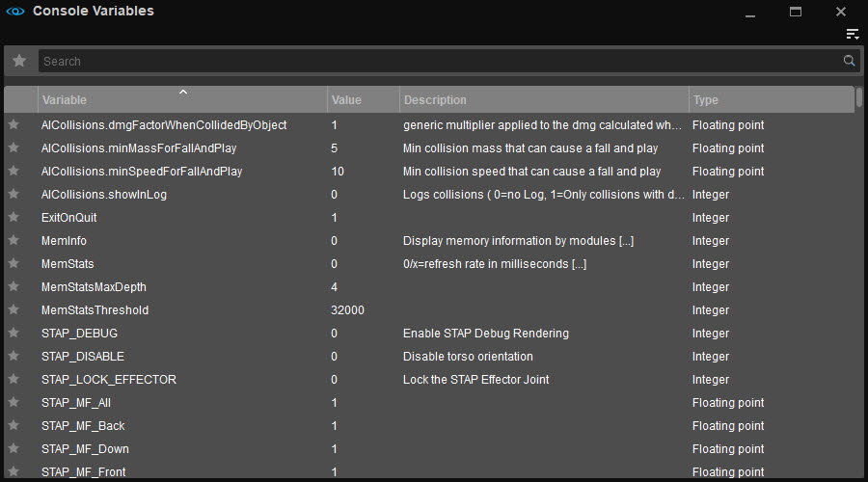
Task: Star the STAP_DEBUG variable
Action: click(14, 334)
